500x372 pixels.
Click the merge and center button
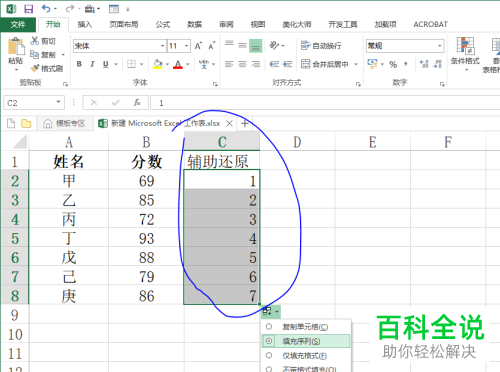click(x=324, y=64)
